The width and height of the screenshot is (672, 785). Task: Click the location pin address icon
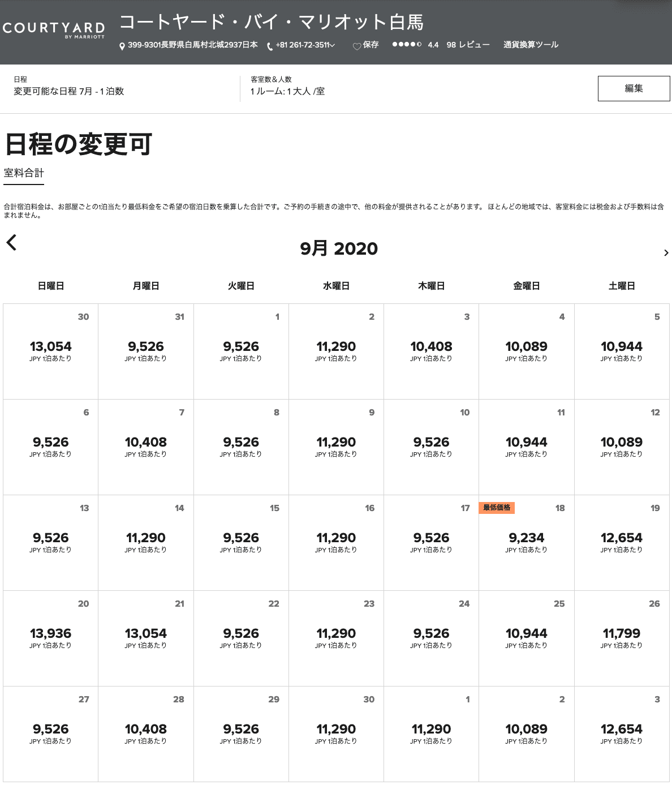[122, 46]
